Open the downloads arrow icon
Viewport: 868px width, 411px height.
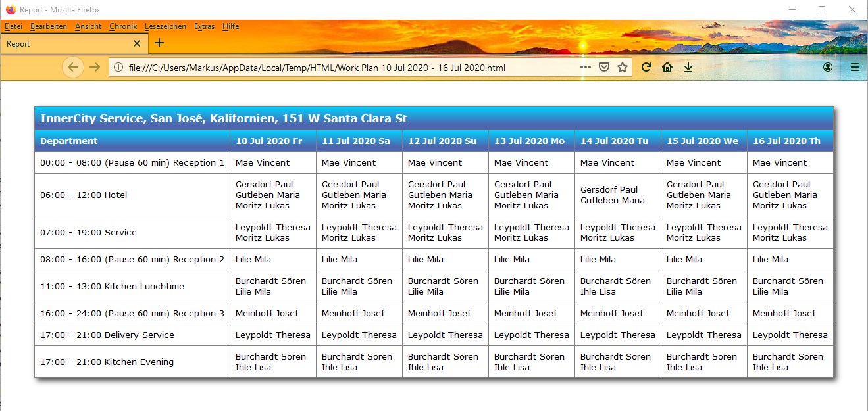(688, 67)
